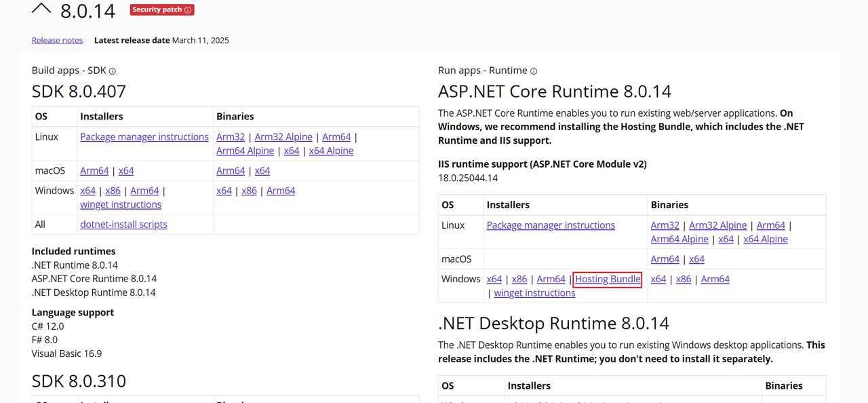Download ASP.NET Core Runtime Linux x64 Alpine binary
This screenshot has height=403, width=868.
766,239
